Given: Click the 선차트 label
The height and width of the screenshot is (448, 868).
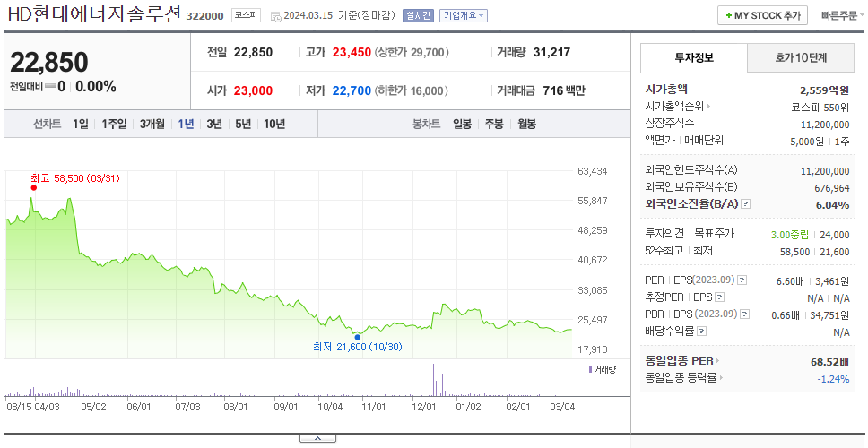Looking at the screenshot, I should pos(48,124).
